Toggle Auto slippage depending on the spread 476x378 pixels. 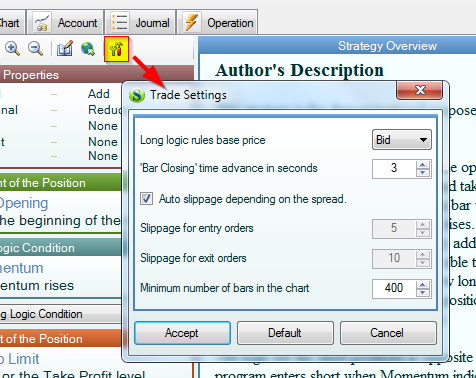[146, 199]
